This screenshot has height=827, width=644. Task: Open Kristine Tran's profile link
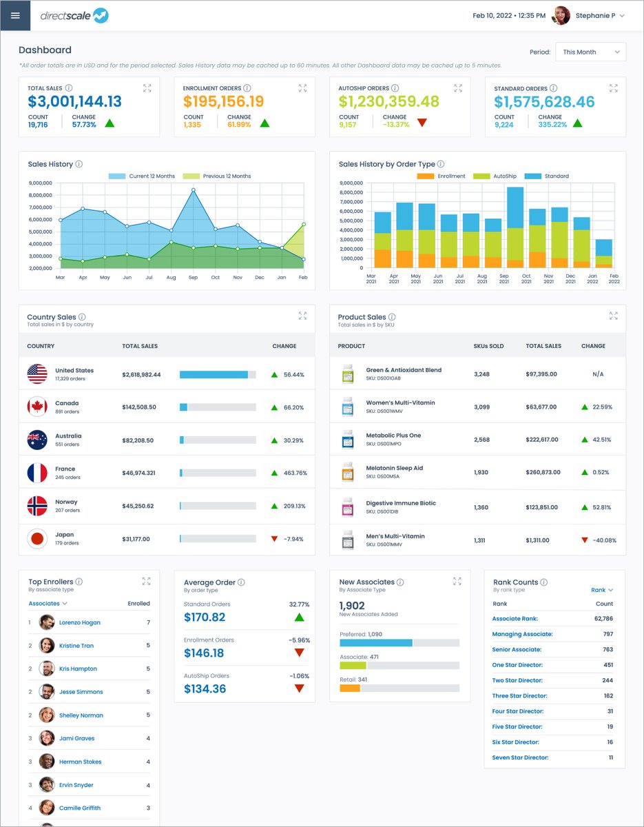pyautogui.click(x=76, y=646)
